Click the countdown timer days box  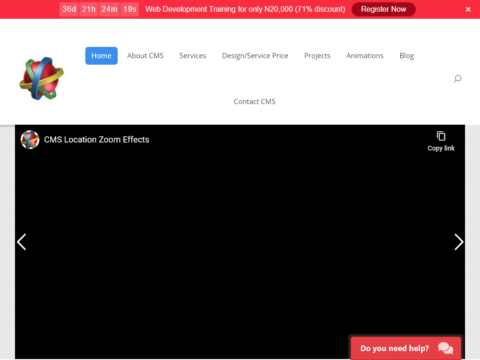pos(69,9)
